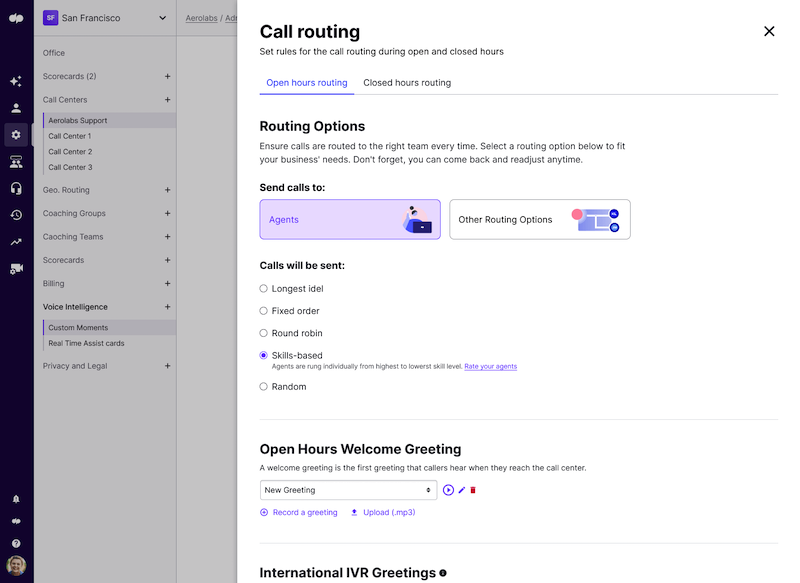
Task: Open the AI sparkle icon in sidebar
Action: (x=16, y=81)
